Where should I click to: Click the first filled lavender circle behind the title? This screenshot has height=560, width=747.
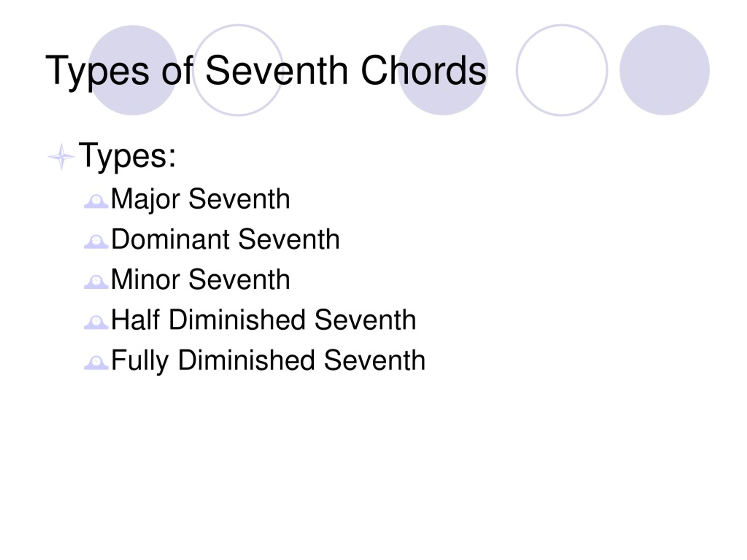[132, 70]
